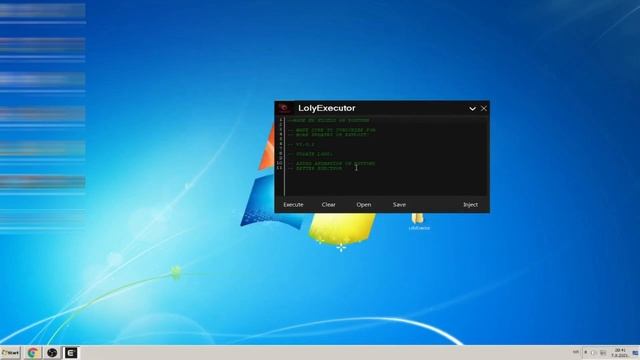Switch to the black square app in taskbar

coord(71,353)
